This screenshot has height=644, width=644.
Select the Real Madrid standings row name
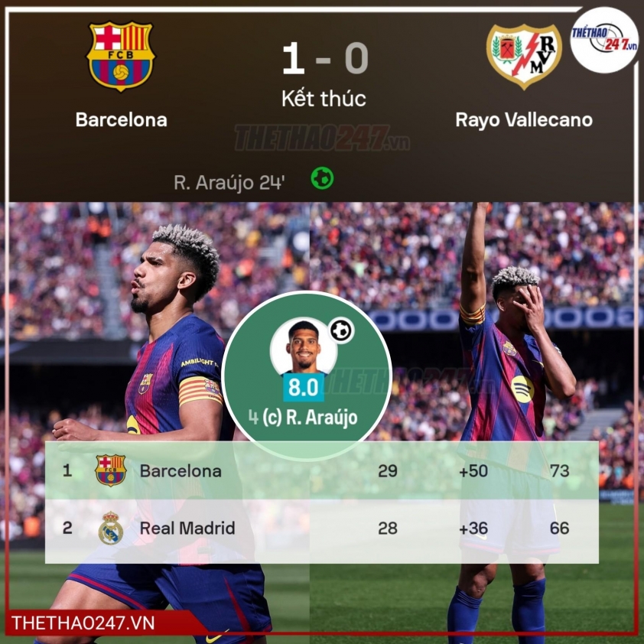coord(187,529)
